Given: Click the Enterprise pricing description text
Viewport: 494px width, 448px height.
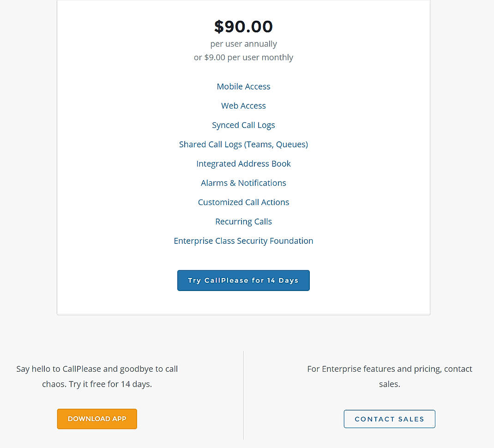Looking at the screenshot, I should (x=389, y=376).
